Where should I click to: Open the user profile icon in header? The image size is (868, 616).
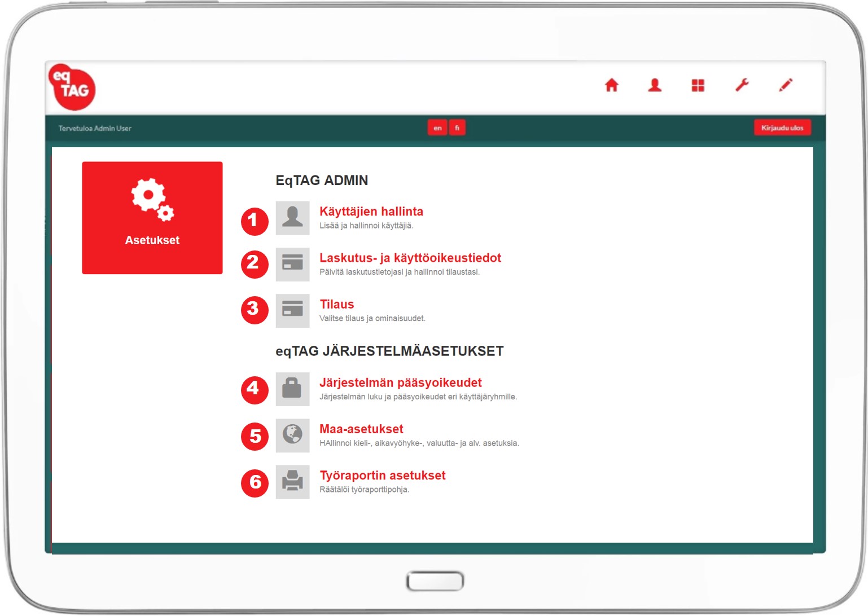(655, 85)
